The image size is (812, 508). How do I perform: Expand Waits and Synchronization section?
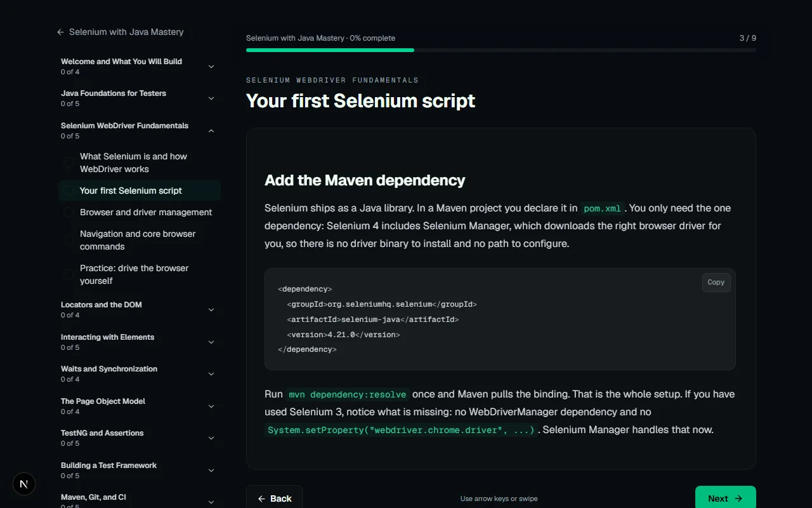(x=138, y=374)
